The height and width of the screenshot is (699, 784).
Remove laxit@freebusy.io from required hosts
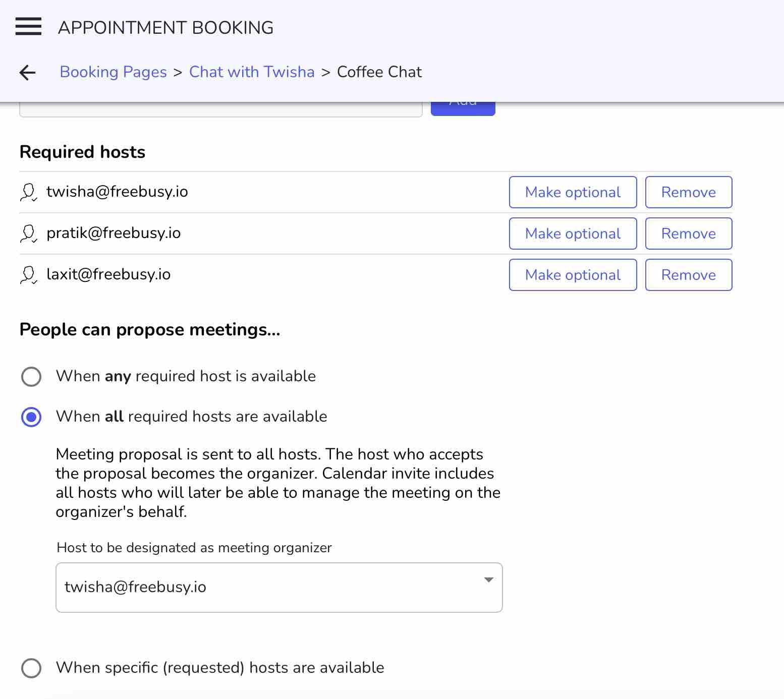(688, 275)
